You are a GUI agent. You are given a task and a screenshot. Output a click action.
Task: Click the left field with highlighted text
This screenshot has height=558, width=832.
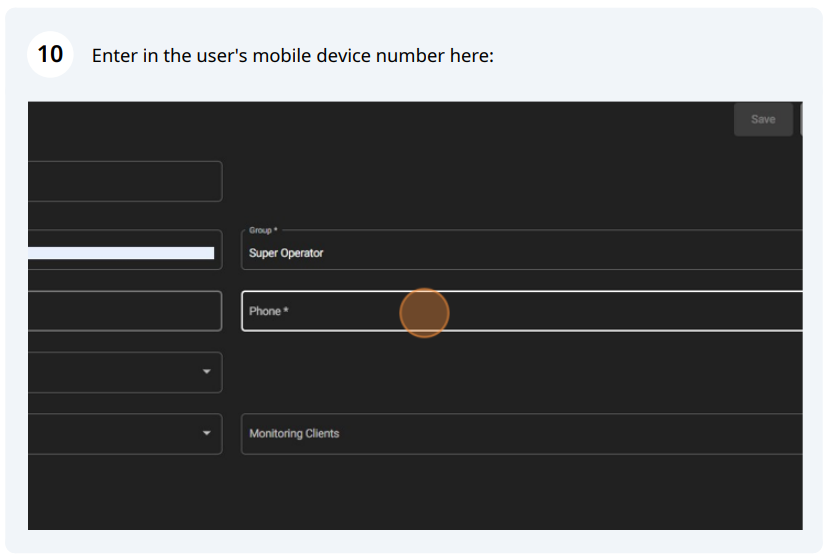point(125,250)
